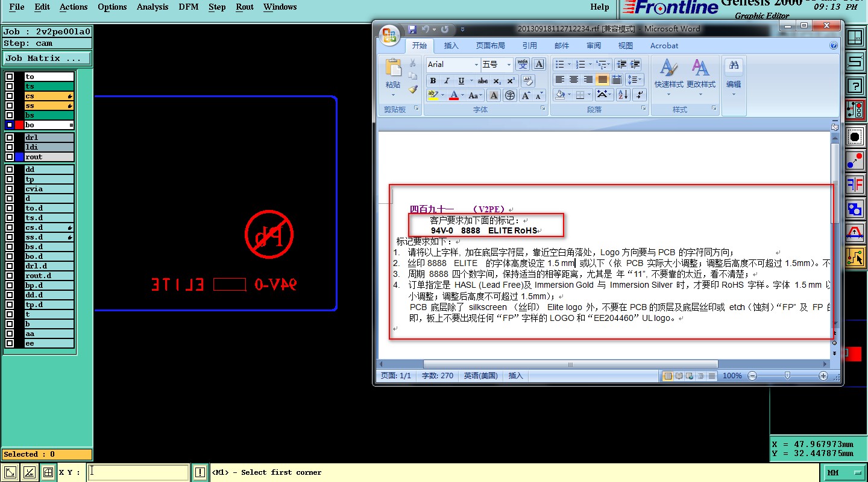Click the Genesis route-select arrow tool icon
This screenshot has height=482, width=868.
(x=855, y=258)
